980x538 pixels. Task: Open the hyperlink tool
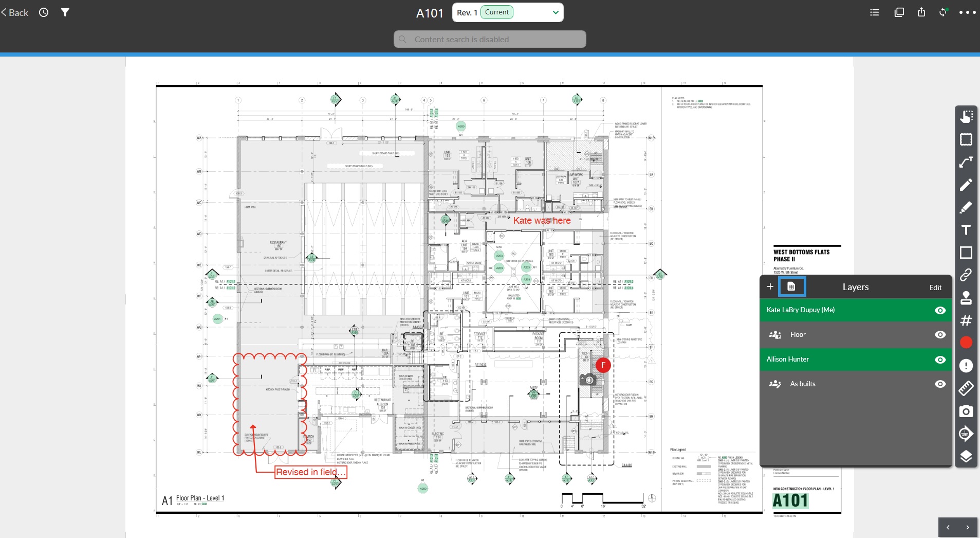pyautogui.click(x=966, y=275)
